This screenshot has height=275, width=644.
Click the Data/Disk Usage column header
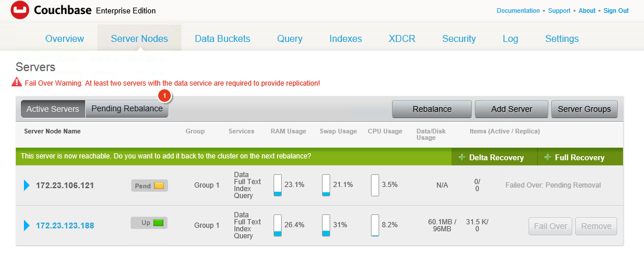coord(430,135)
